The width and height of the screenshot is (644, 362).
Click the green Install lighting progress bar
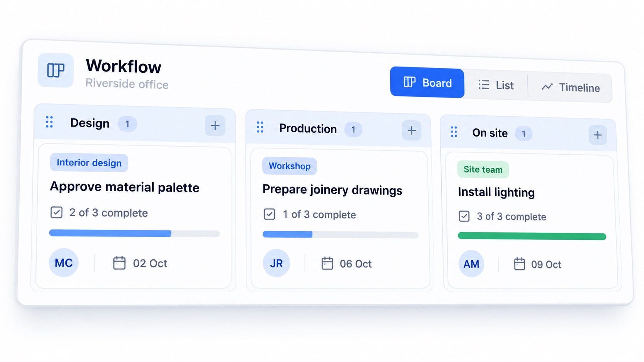click(532, 236)
